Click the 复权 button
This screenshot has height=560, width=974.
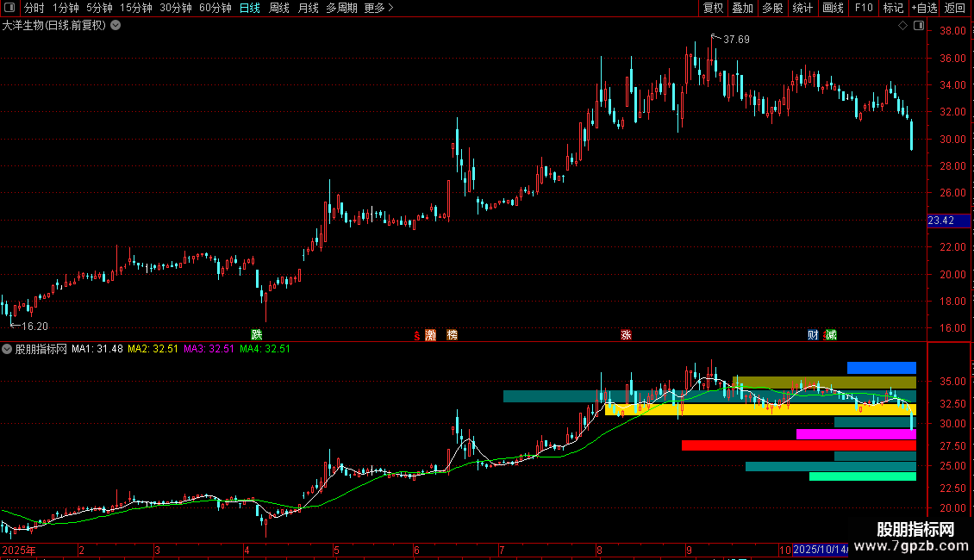coord(713,8)
